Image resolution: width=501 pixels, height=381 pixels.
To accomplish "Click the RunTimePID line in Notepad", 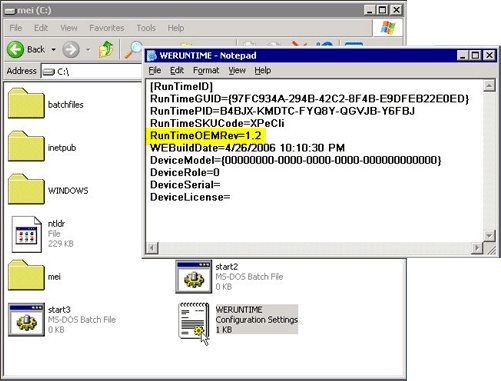I will click(282, 111).
